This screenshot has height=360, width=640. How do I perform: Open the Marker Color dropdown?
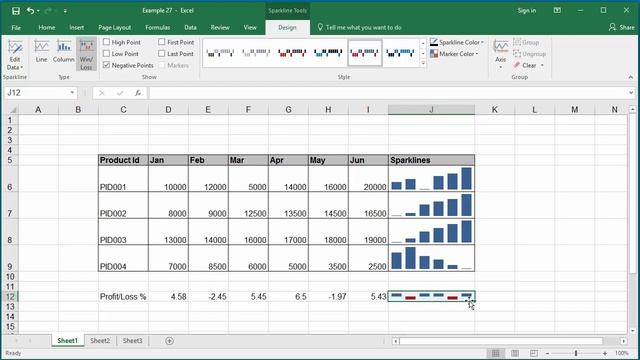[477, 53]
